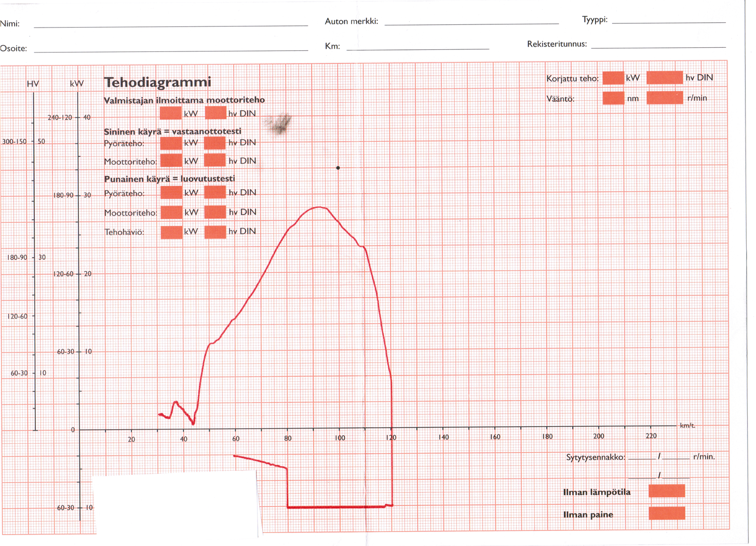
Task: Click the Km entry line
Action: click(417, 47)
